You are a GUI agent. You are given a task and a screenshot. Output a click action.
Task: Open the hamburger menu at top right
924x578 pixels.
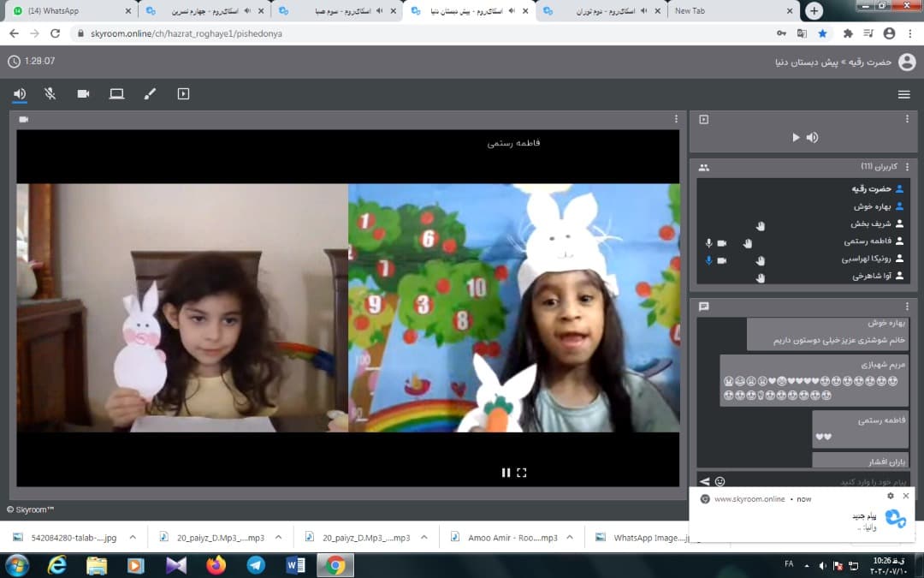tap(903, 94)
